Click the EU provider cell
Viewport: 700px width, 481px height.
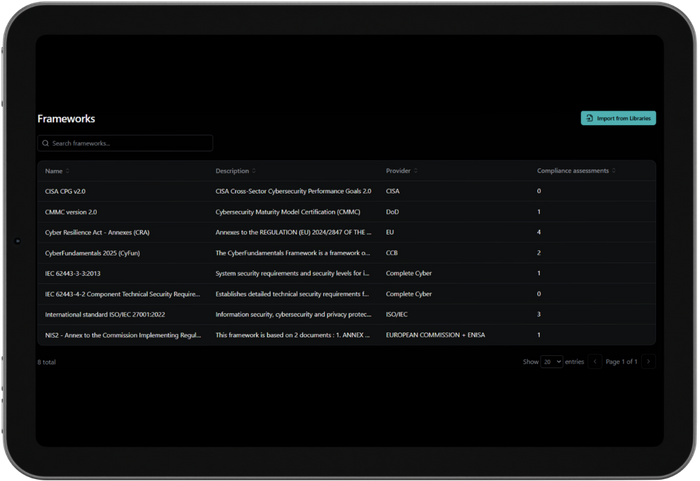click(x=390, y=232)
